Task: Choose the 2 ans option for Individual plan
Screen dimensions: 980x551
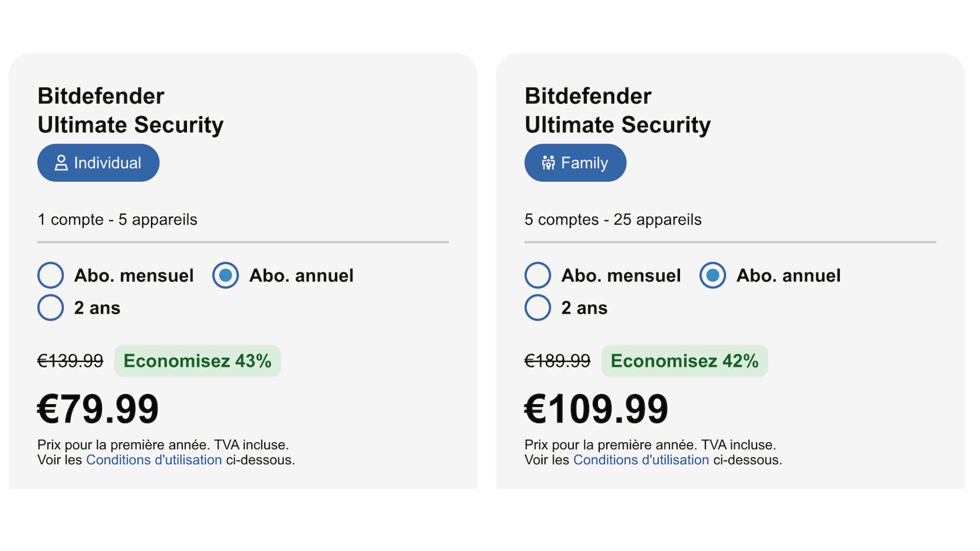Action: [x=51, y=308]
